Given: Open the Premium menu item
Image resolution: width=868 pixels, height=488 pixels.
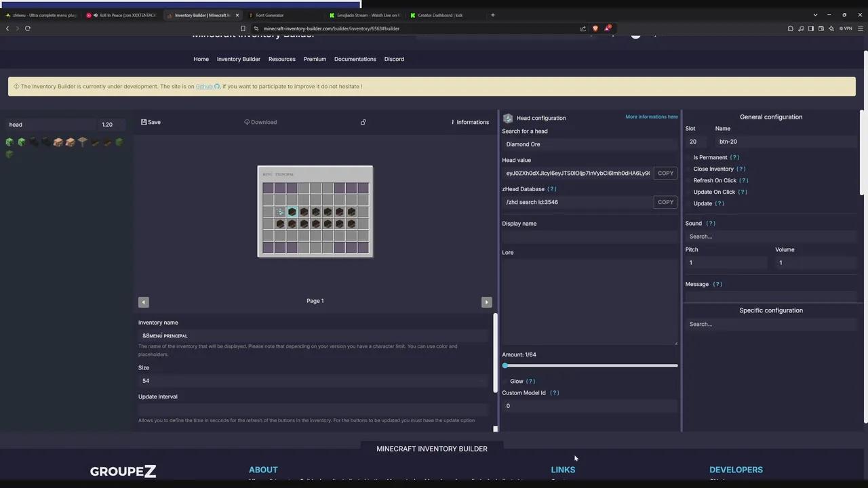Looking at the screenshot, I should click(x=315, y=59).
